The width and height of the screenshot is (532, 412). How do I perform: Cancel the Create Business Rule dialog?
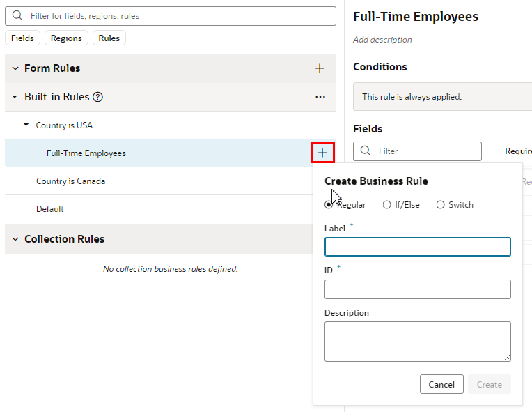pyautogui.click(x=441, y=384)
